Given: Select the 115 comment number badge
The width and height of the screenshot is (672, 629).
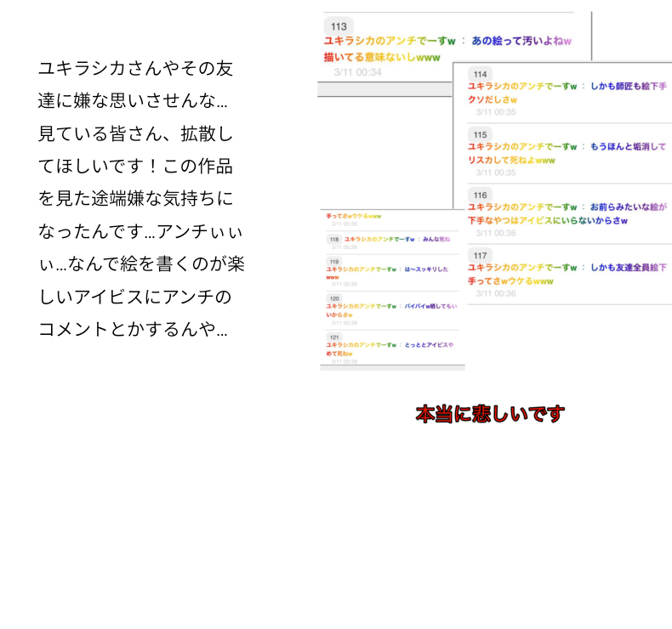Looking at the screenshot, I should pyautogui.click(x=481, y=134).
